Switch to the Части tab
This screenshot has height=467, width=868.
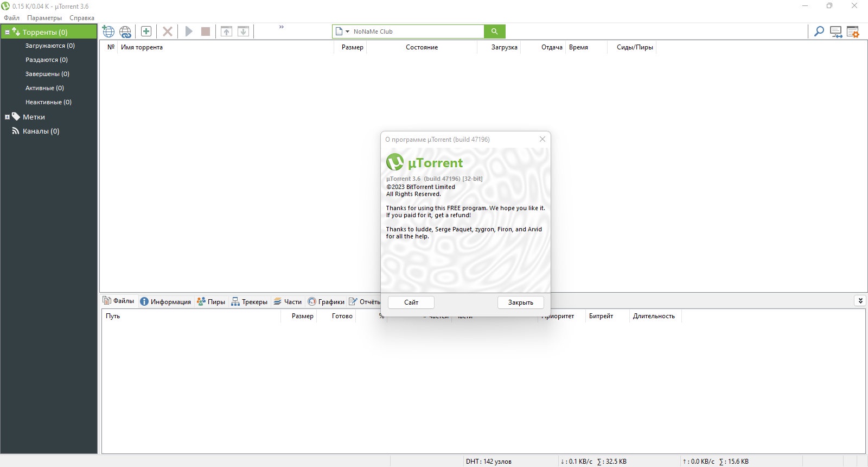click(x=288, y=301)
